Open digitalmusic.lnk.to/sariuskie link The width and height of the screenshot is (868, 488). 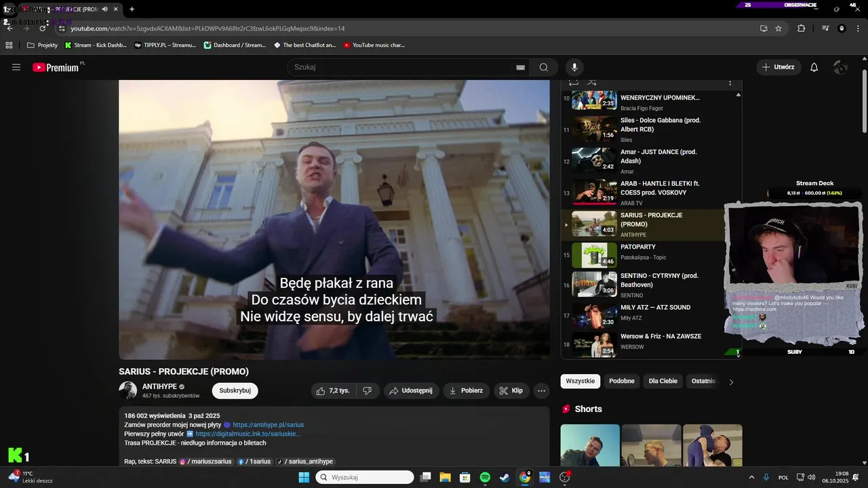248,434
